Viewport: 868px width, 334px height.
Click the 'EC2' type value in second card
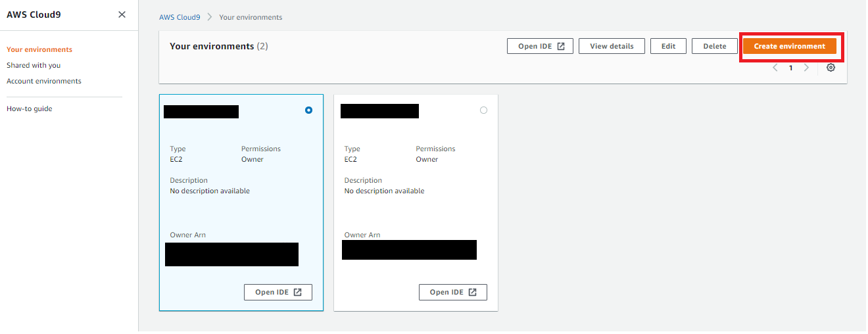tap(350, 159)
